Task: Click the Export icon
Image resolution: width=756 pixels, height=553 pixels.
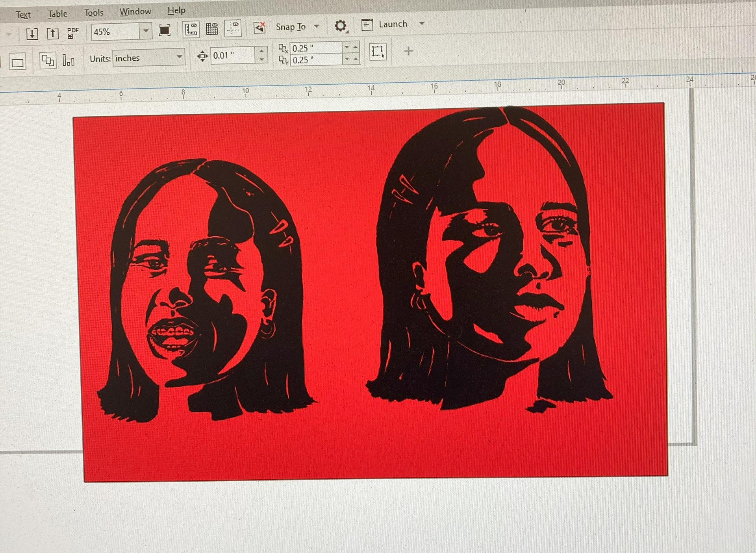Action: pos(53,33)
